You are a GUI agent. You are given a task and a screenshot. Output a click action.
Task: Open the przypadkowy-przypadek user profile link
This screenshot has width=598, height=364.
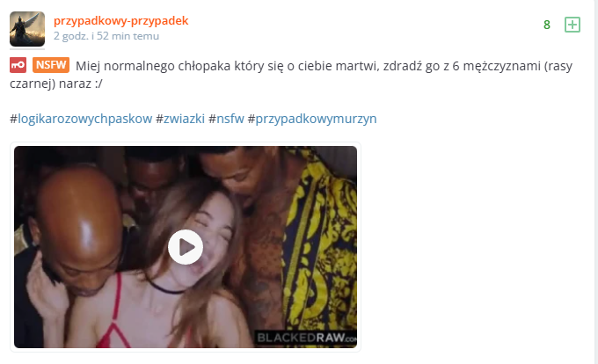(x=120, y=20)
